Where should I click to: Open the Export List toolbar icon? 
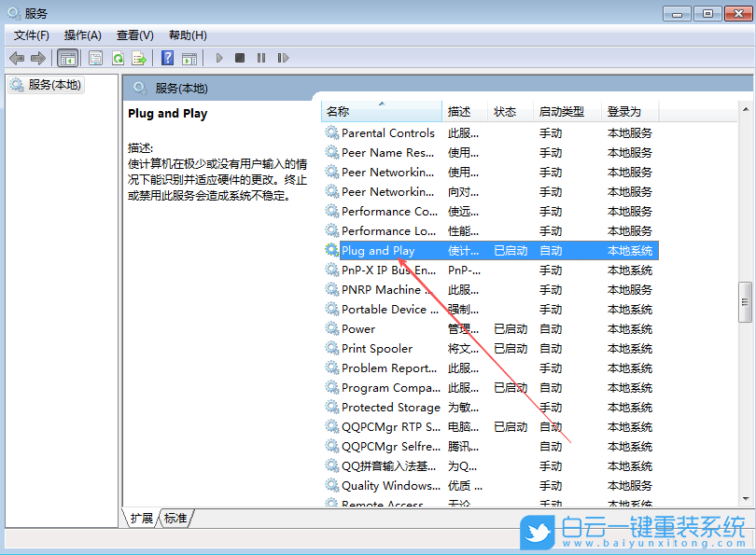pos(141,58)
